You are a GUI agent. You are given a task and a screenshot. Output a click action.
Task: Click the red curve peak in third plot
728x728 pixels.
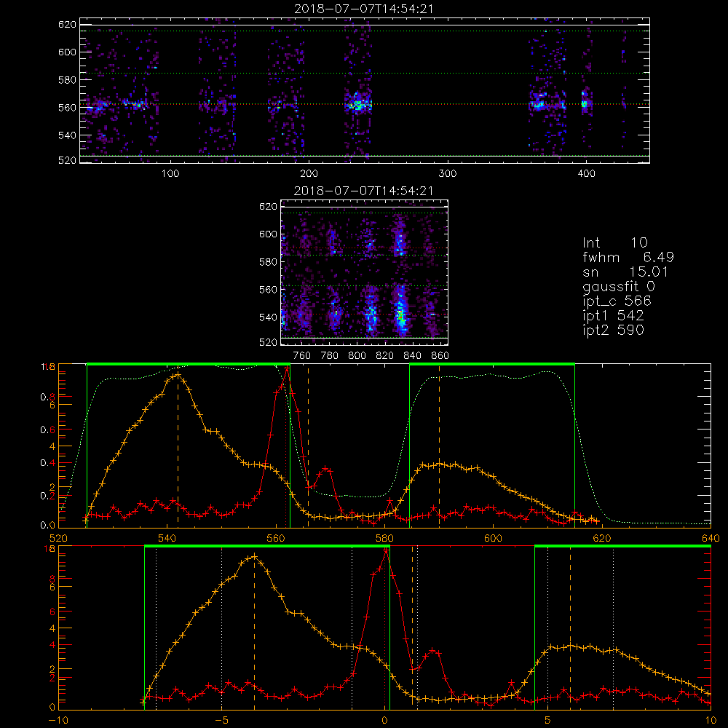288,368
